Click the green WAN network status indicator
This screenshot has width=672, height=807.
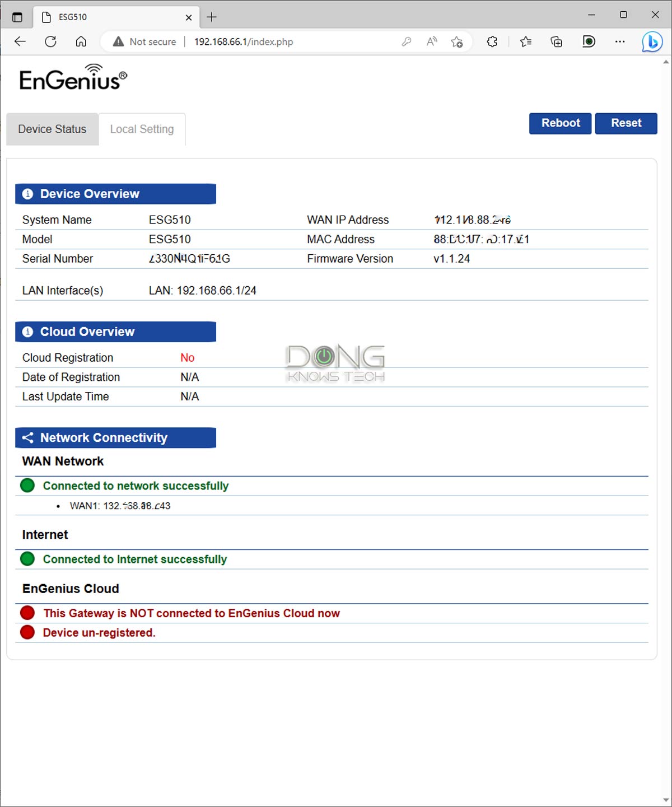27,486
